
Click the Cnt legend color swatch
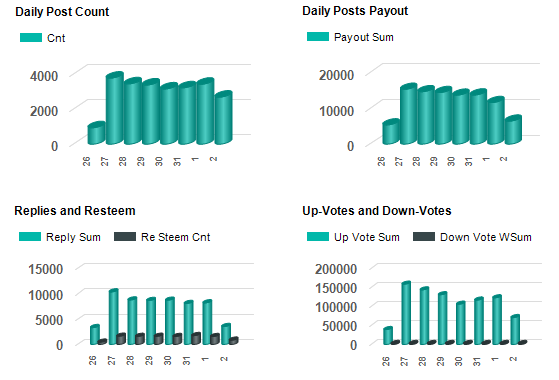[31, 38]
